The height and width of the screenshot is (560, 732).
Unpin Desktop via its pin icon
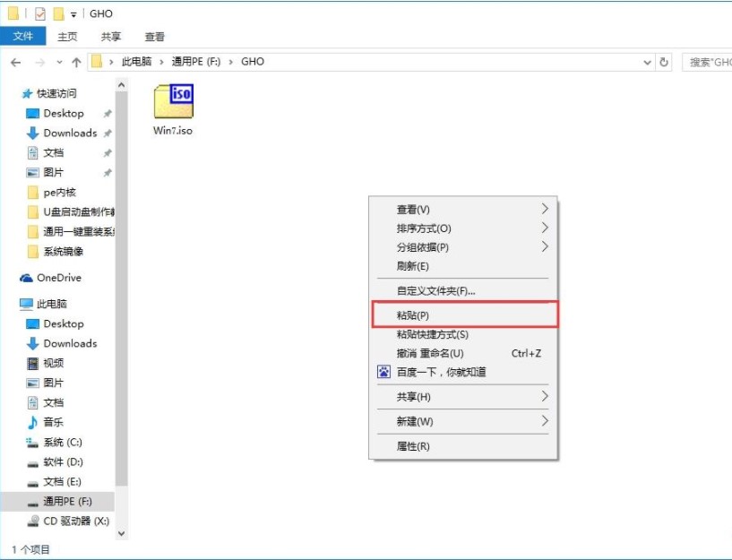tap(108, 114)
